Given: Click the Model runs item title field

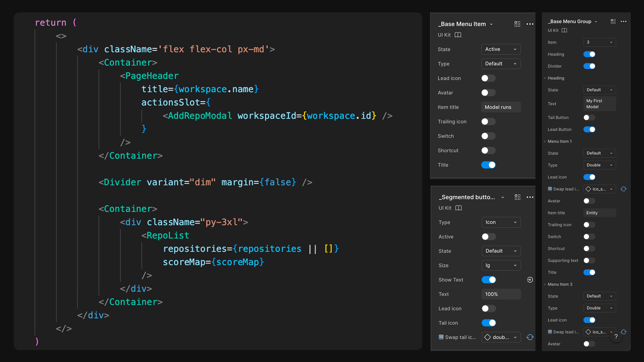Looking at the screenshot, I should (x=501, y=107).
